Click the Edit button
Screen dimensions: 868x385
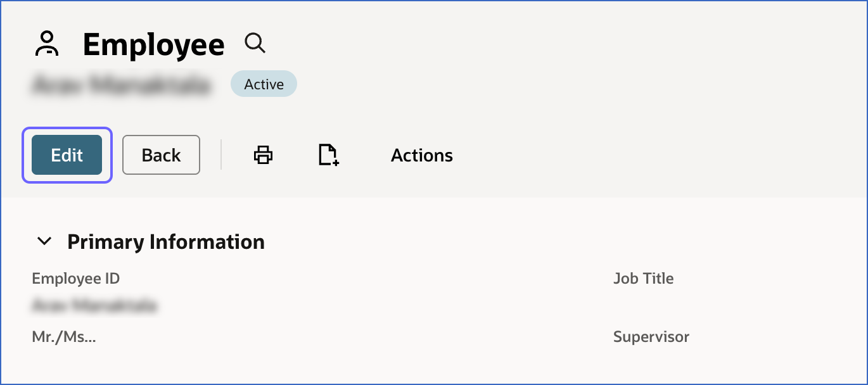pyautogui.click(x=67, y=155)
